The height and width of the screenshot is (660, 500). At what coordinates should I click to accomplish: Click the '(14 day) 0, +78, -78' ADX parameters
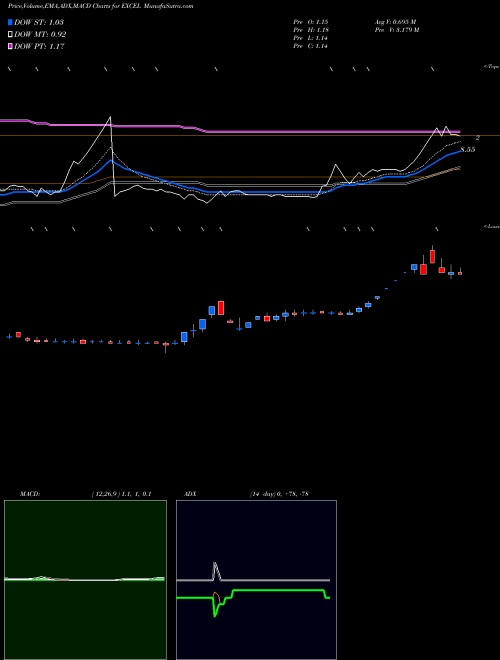pos(279,494)
